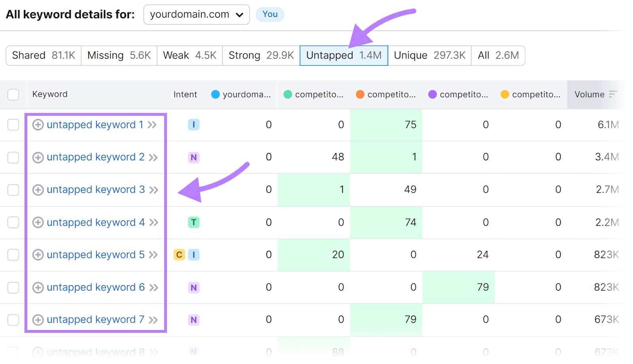Click the Transactional intent badge on keyword 4
This screenshot has width=633, height=364.
tap(193, 222)
